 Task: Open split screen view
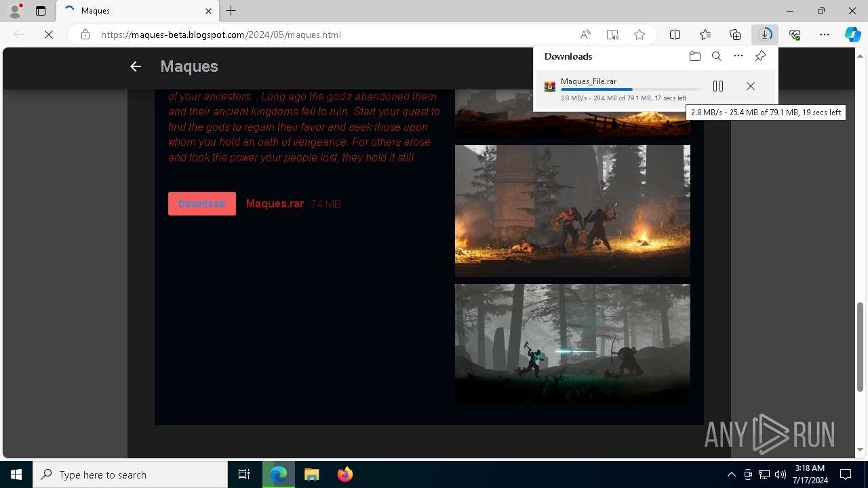[x=675, y=35]
